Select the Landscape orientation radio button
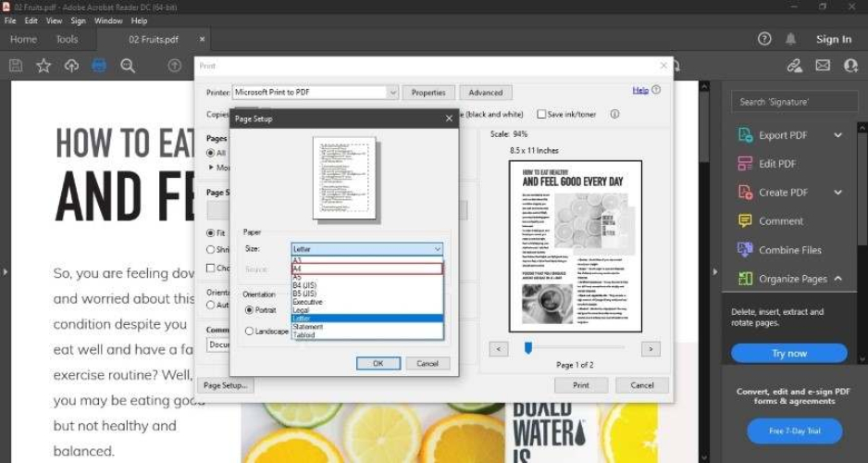This screenshot has height=463, width=868. tap(249, 332)
